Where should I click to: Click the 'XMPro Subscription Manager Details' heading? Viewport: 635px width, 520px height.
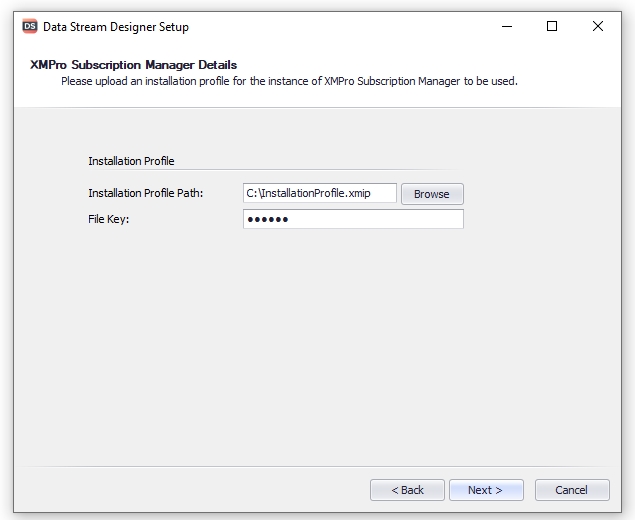coord(133,65)
